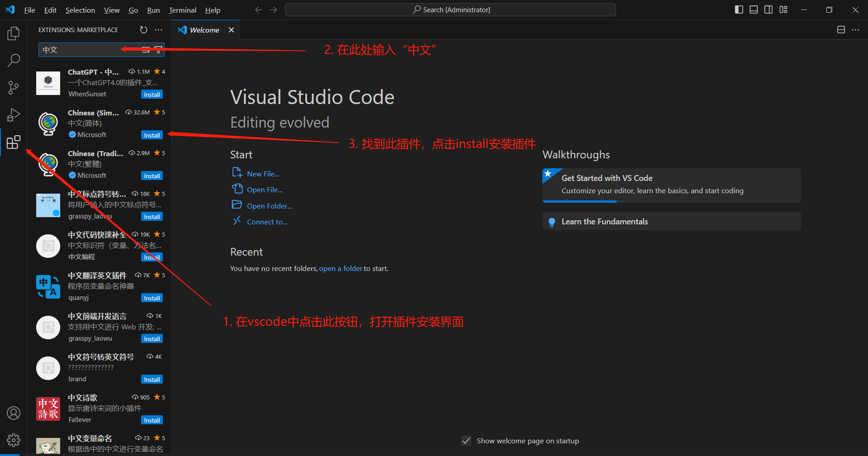Open Source Control view
Viewport: 868px width, 456px height.
point(14,88)
